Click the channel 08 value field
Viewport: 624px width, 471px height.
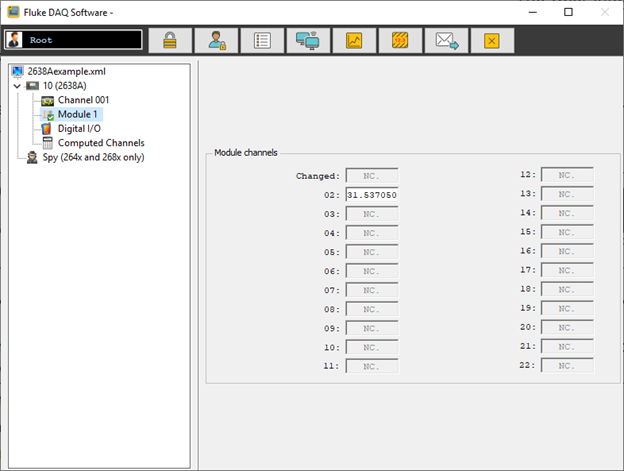[x=372, y=309]
